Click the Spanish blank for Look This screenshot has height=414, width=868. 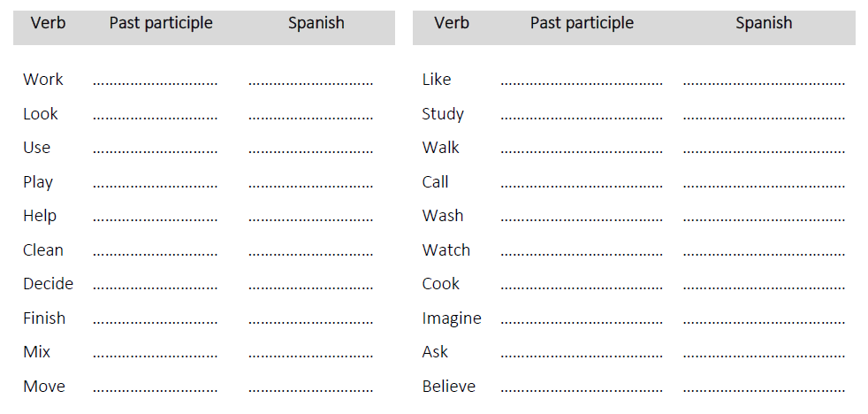(310, 116)
